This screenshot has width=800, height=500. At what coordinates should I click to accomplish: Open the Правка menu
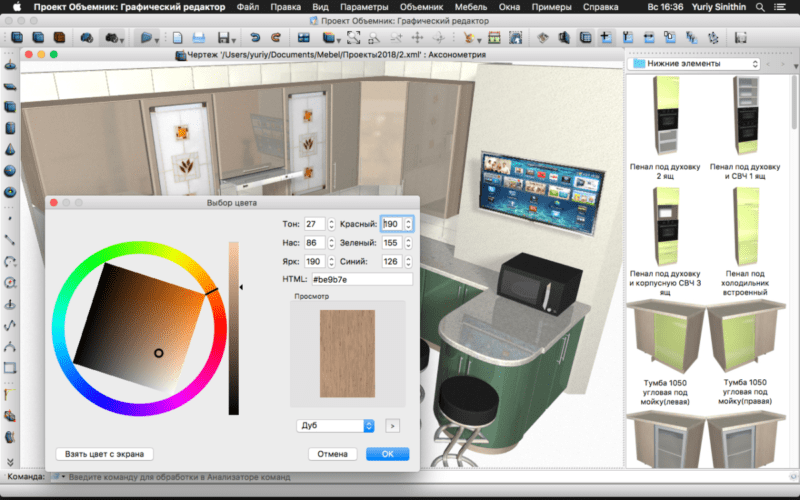285,7
